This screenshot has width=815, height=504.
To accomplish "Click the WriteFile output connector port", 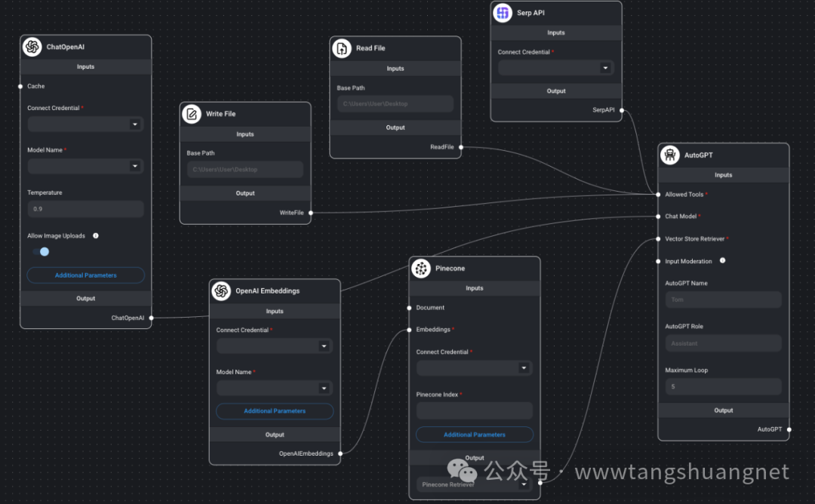I will pyautogui.click(x=311, y=213).
